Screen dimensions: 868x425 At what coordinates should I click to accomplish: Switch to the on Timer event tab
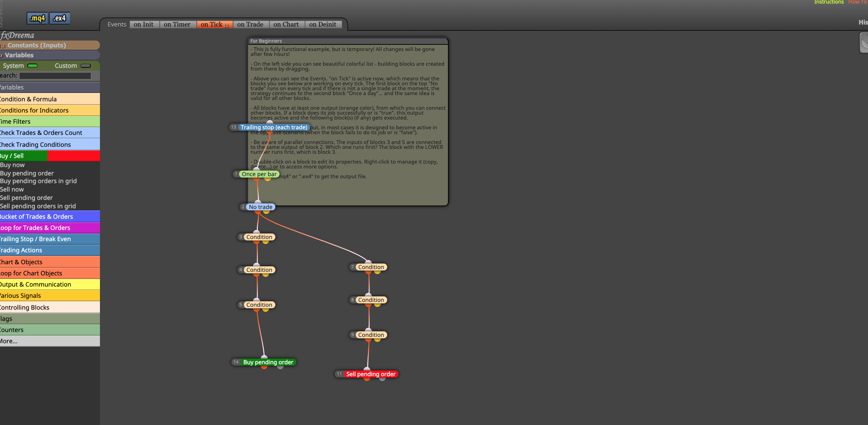coord(177,24)
